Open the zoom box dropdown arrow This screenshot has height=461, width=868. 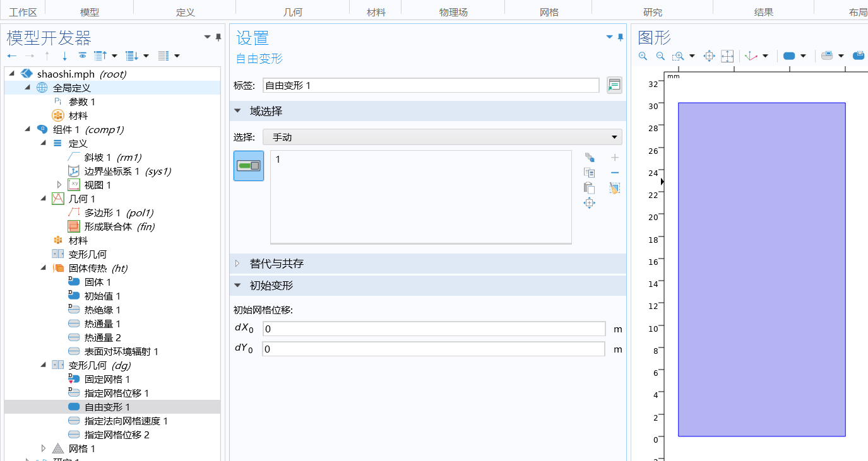692,56
